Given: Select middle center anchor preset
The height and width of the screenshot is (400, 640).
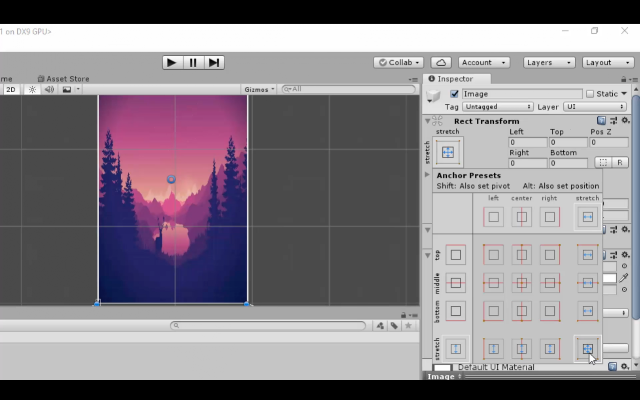Looking at the screenshot, I should point(522,283).
